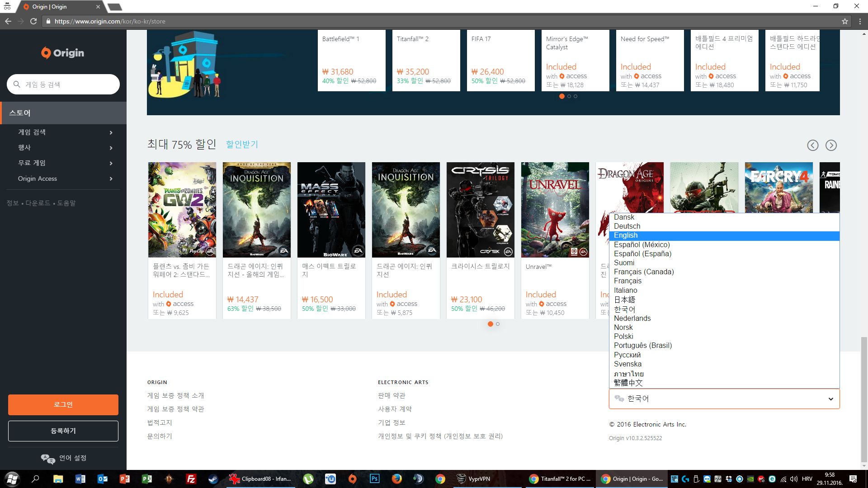Click the page vertical scrollbar thumb

coord(864,399)
